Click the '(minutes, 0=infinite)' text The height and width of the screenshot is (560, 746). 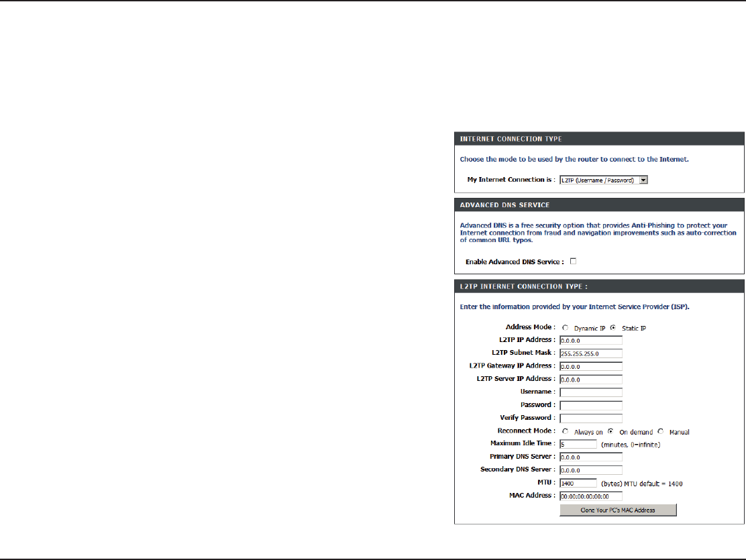point(631,445)
